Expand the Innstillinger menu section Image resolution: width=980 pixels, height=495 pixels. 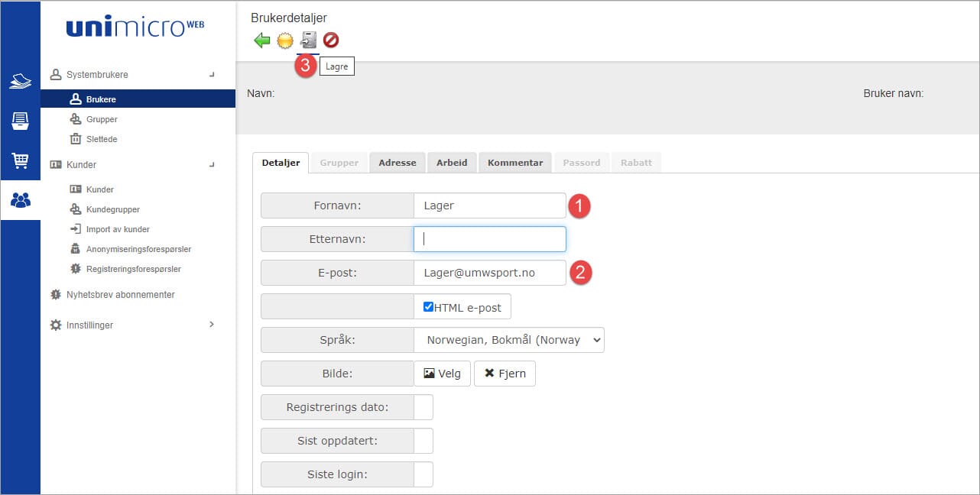click(x=212, y=325)
